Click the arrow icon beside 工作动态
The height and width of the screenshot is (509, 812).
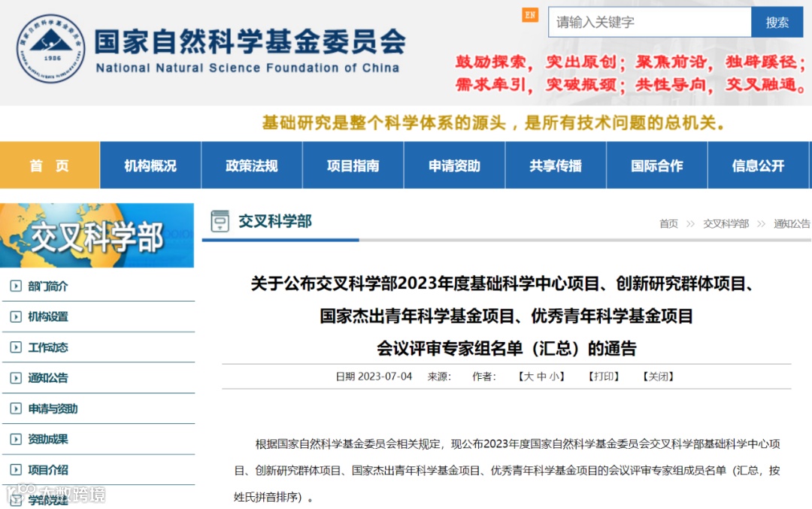pyautogui.click(x=16, y=347)
